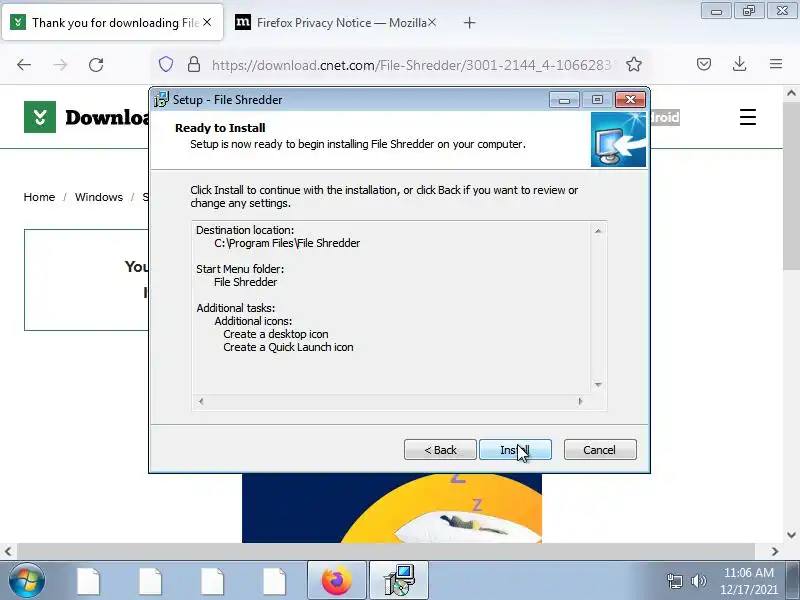The image size is (800, 600).
Task: Click network icon in system tray
Action: tap(674, 581)
